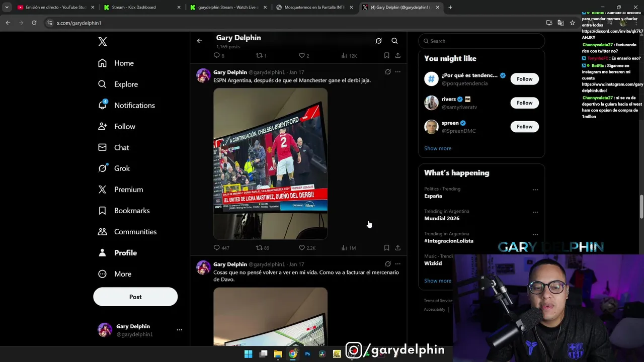Open the Mundial 2026 trending topic

pos(442,219)
